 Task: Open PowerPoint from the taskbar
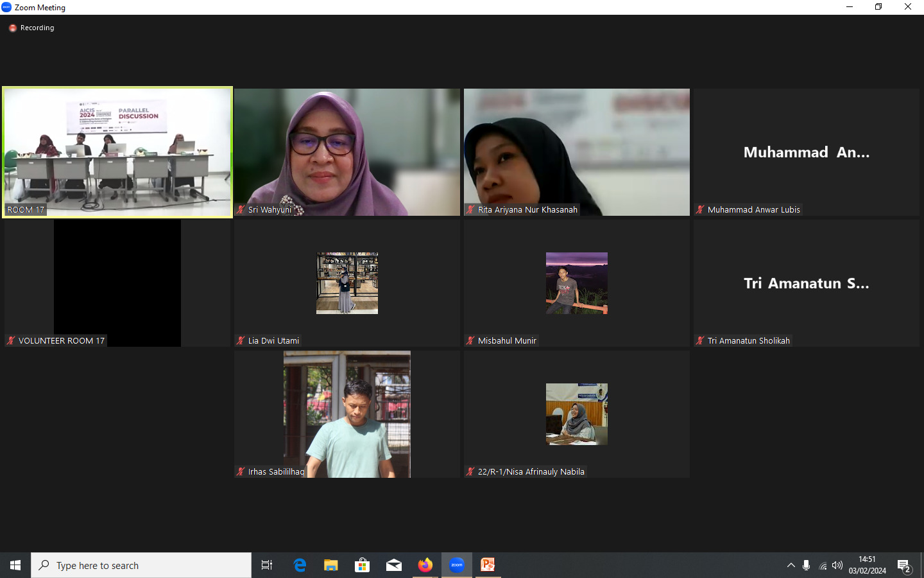point(488,565)
